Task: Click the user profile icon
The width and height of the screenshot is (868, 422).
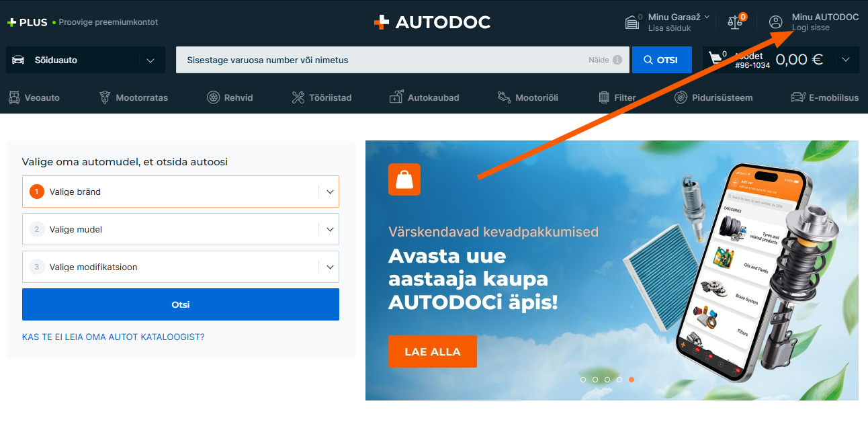Action: [x=776, y=22]
